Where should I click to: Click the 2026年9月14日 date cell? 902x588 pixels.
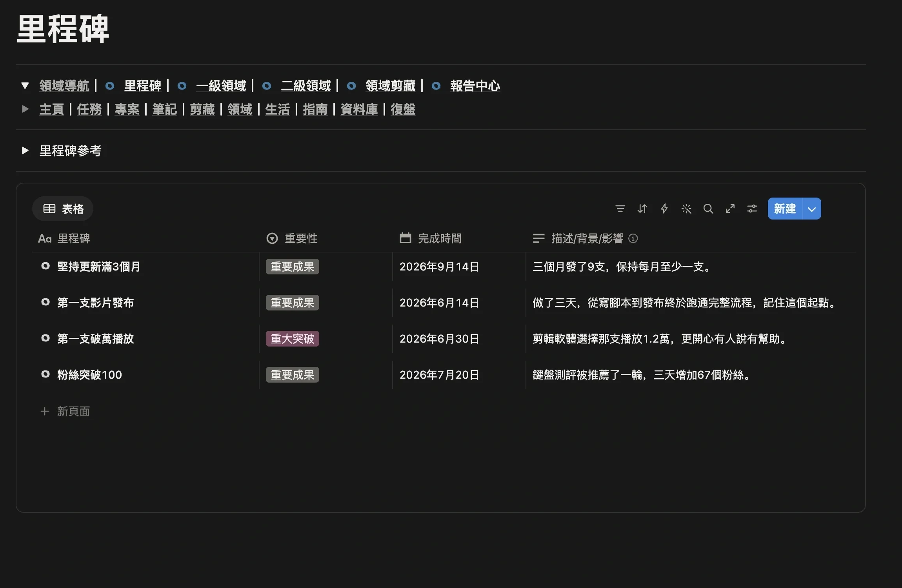click(x=439, y=267)
